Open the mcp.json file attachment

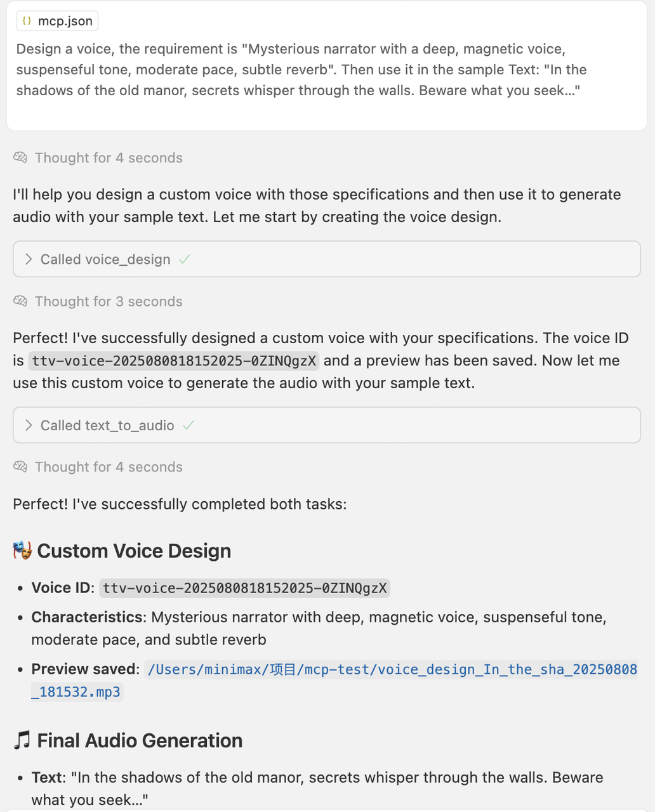pos(65,21)
